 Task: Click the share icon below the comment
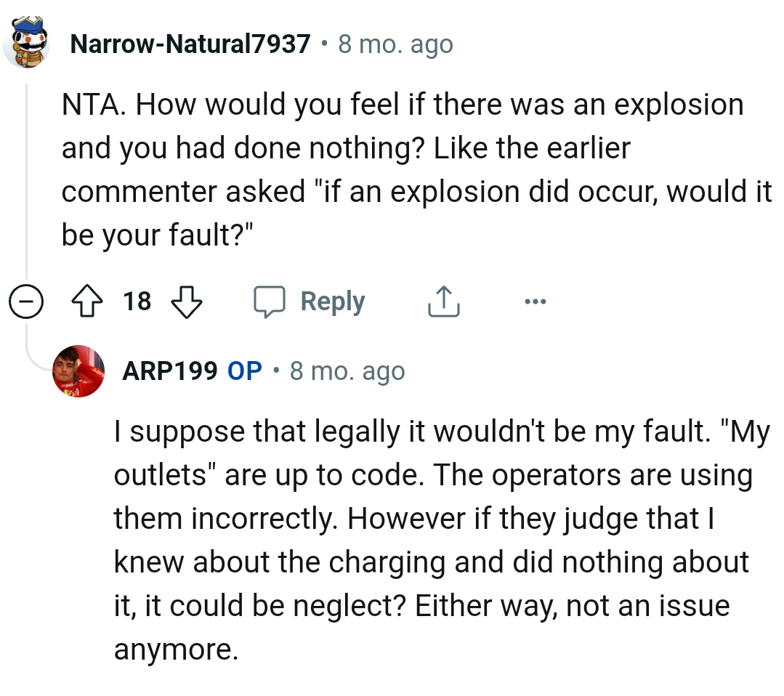pyautogui.click(x=443, y=302)
